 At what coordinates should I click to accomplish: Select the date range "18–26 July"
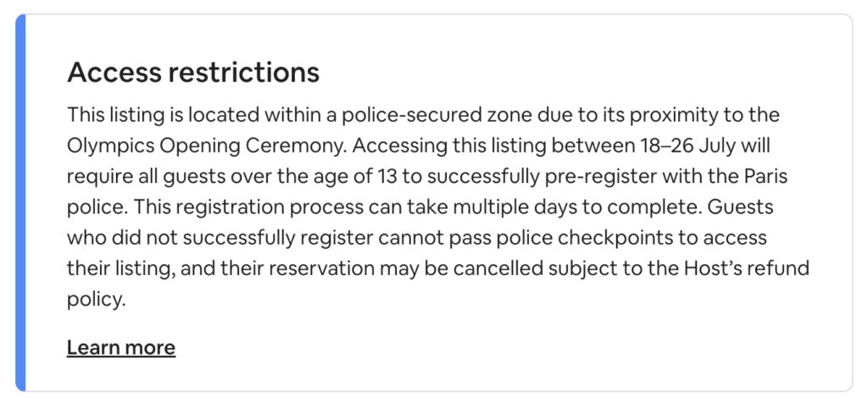(685, 146)
